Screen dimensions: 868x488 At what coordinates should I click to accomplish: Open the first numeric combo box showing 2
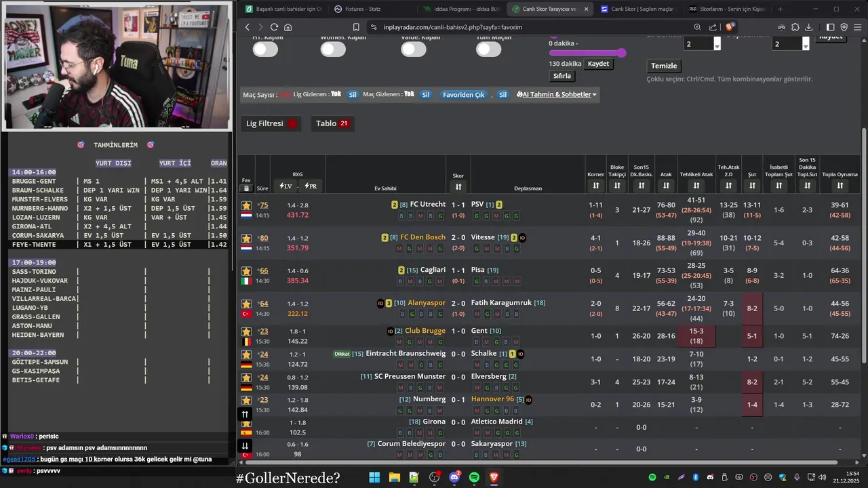click(702, 43)
